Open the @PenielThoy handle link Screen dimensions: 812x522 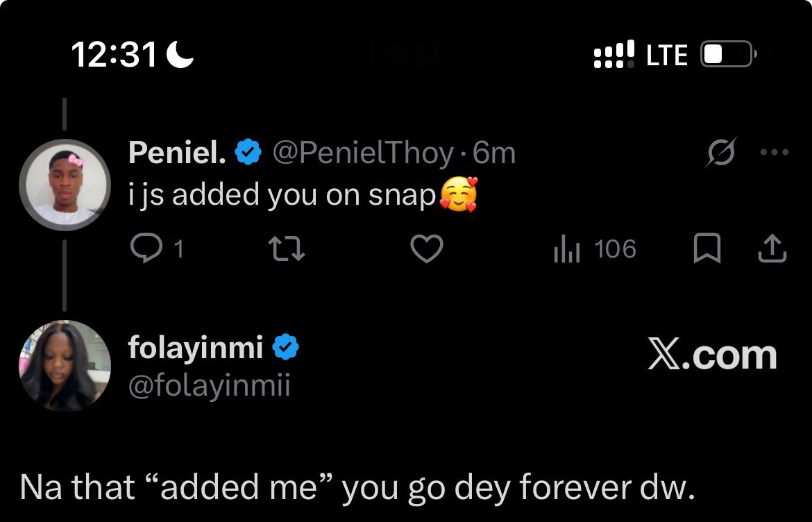(x=364, y=153)
